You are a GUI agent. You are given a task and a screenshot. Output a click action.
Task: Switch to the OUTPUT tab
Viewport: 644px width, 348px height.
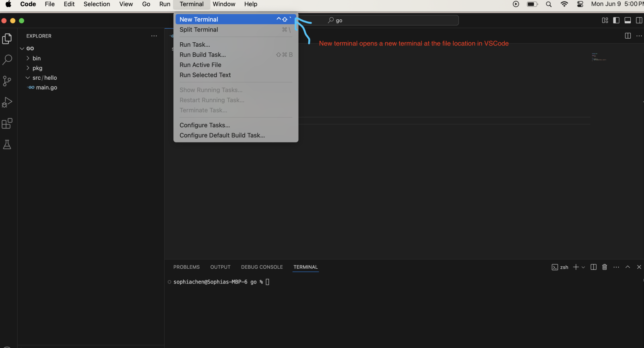(x=221, y=267)
